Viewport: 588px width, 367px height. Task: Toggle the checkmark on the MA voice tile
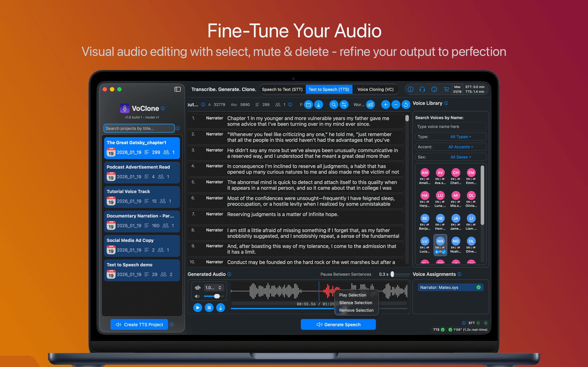(x=444, y=252)
